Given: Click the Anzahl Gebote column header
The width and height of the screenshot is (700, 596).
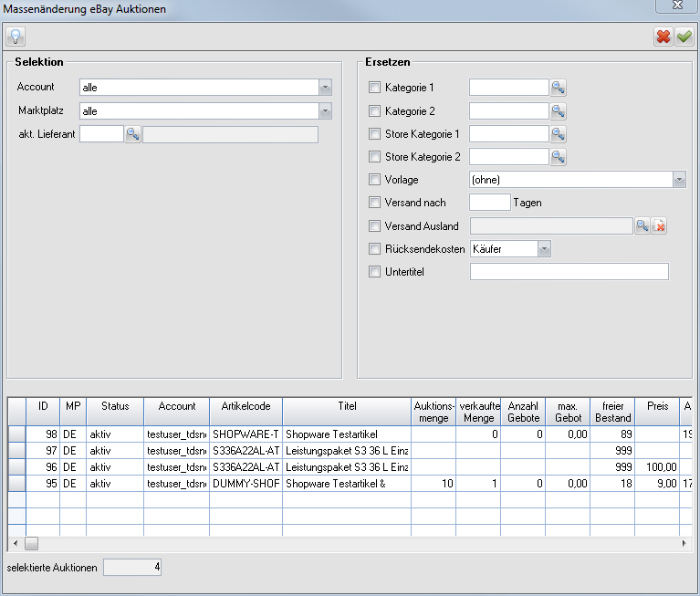Looking at the screenshot, I should (x=523, y=412).
